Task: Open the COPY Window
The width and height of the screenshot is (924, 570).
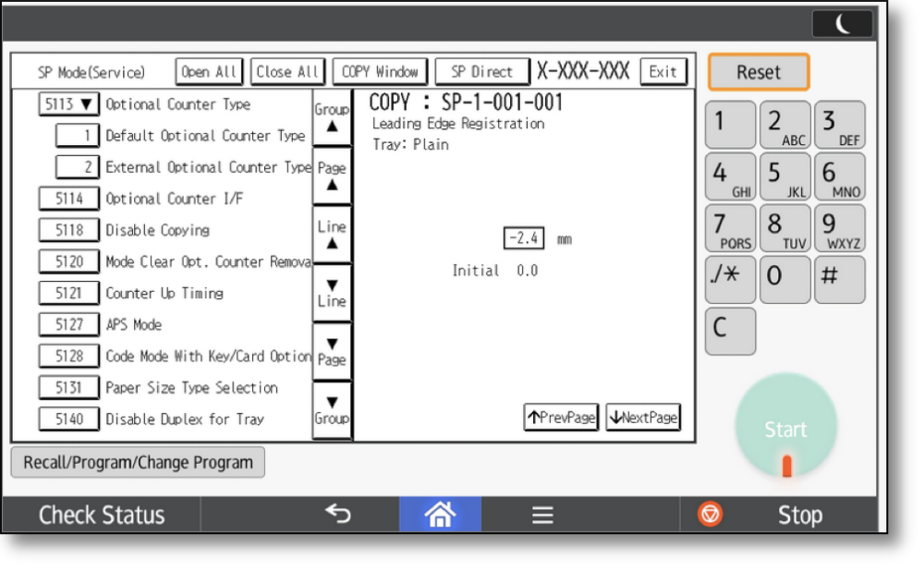Action: point(380,72)
